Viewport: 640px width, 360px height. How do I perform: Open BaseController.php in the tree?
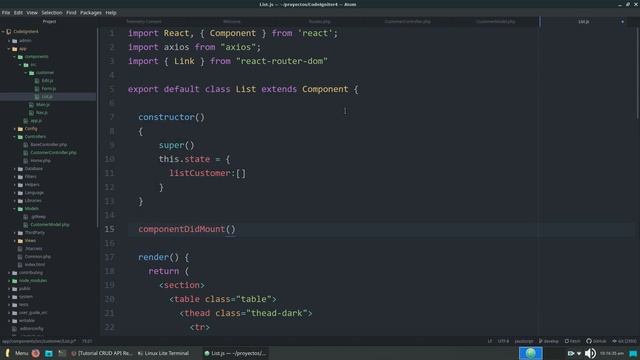point(49,144)
